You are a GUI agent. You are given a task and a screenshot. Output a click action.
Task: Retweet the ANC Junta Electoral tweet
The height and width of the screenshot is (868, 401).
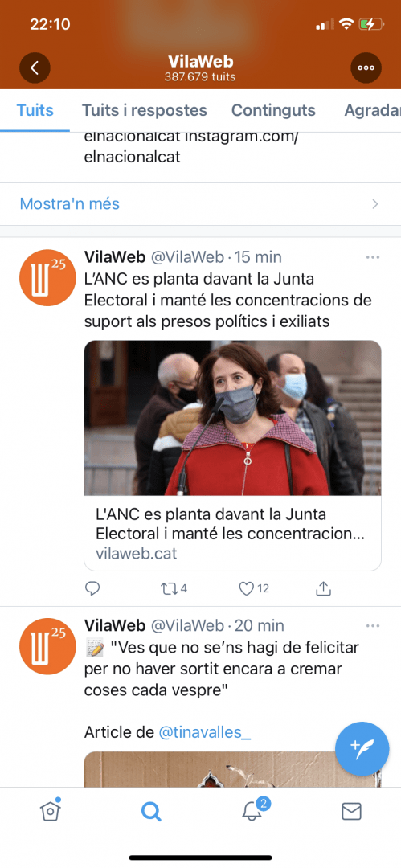(174, 588)
